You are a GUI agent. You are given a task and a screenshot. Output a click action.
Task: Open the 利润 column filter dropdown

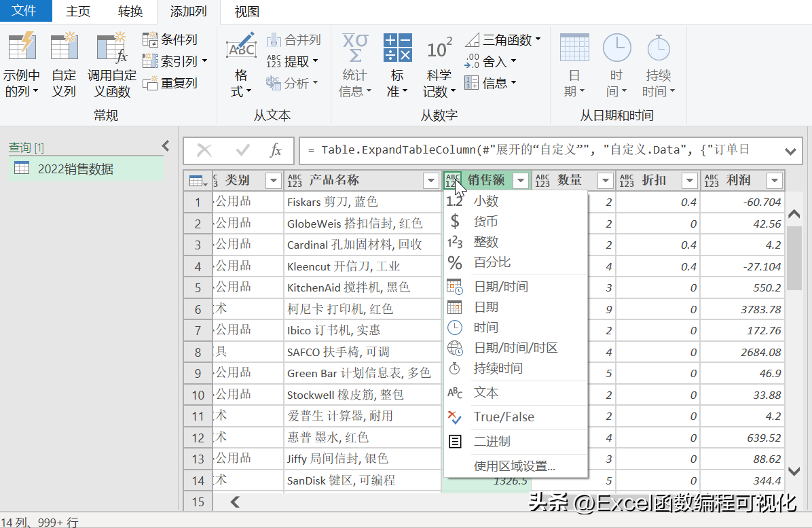(775, 180)
